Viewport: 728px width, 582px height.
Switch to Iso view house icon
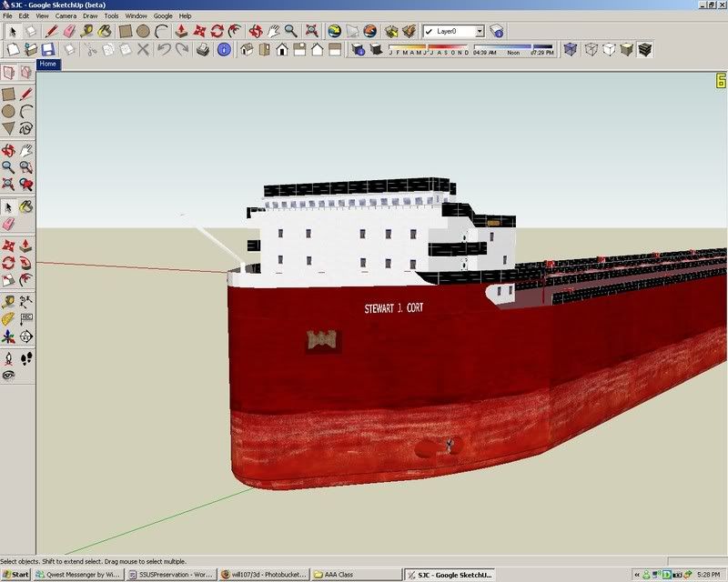(247, 49)
